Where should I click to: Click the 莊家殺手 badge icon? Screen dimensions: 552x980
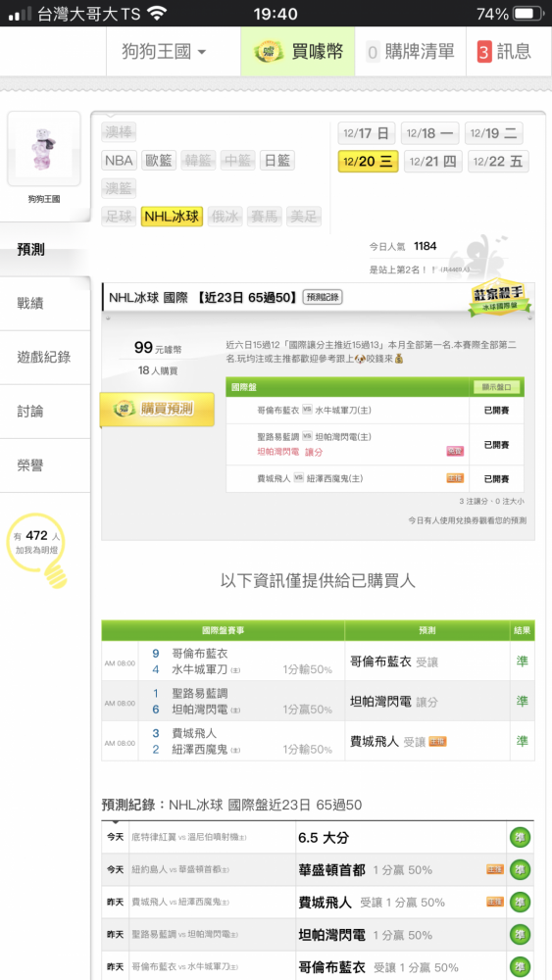pyautogui.click(x=500, y=298)
